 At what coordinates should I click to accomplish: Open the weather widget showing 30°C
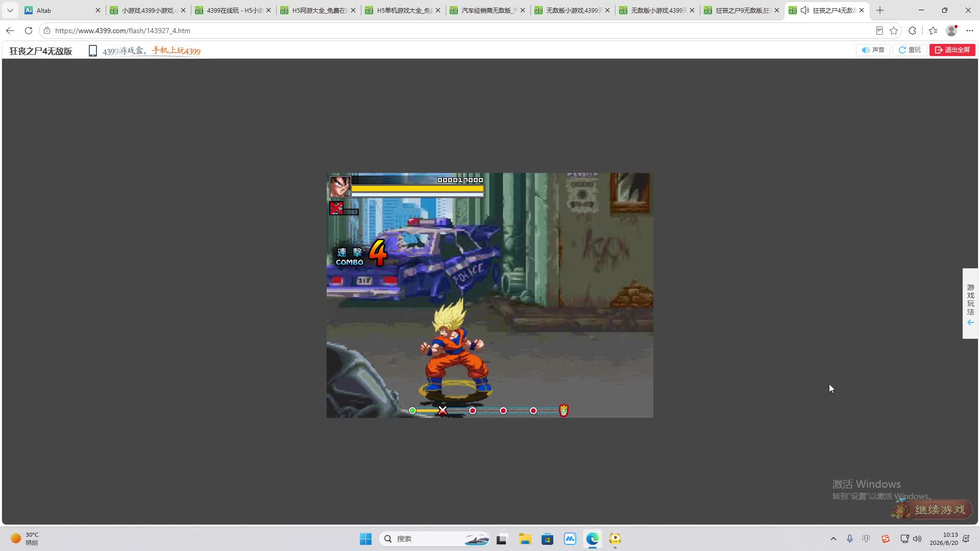(x=25, y=539)
